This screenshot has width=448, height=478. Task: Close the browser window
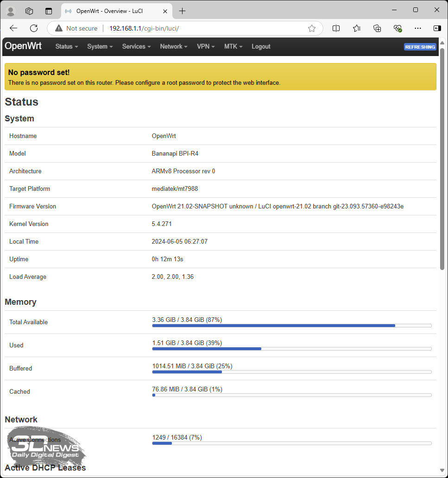point(437,10)
